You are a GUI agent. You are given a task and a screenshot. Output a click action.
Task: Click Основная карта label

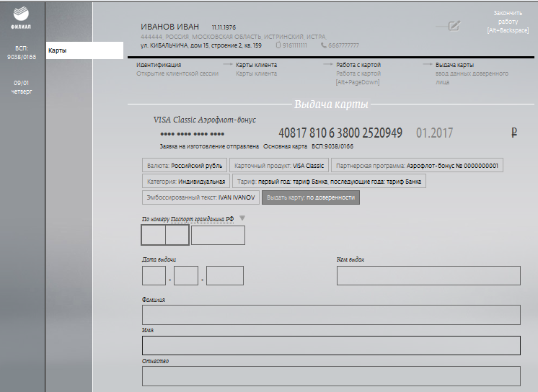click(x=285, y=146)
